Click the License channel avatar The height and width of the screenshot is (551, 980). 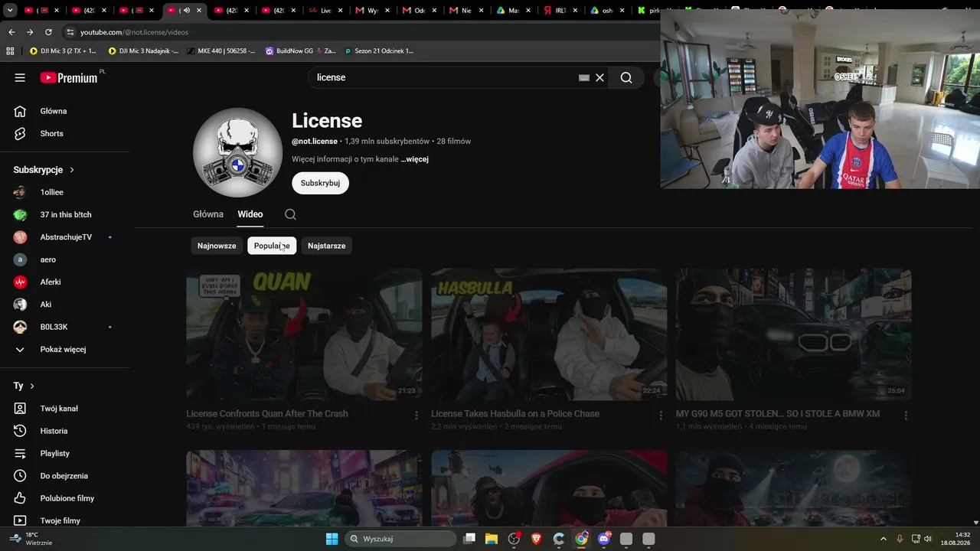(x=237, y=152)
